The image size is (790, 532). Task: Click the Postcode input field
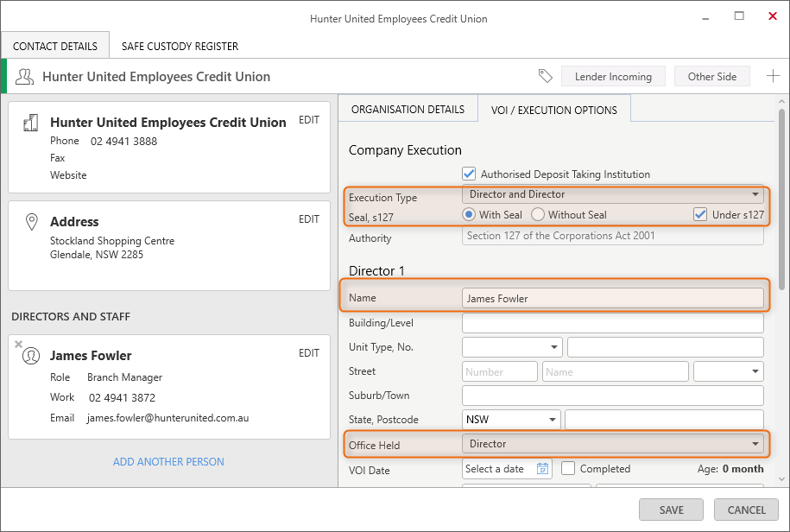664,420
